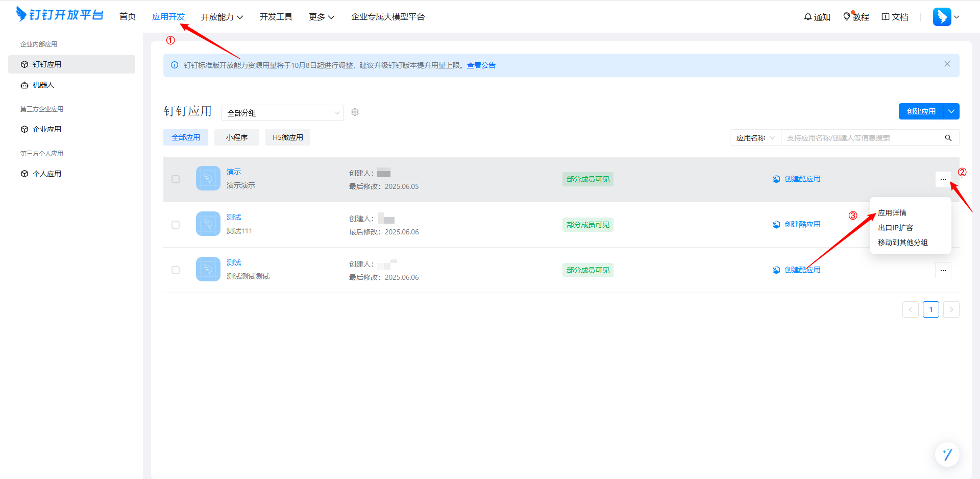Open 开发工具 in top navigation
The image size is (980, 479).
(276, 17)
